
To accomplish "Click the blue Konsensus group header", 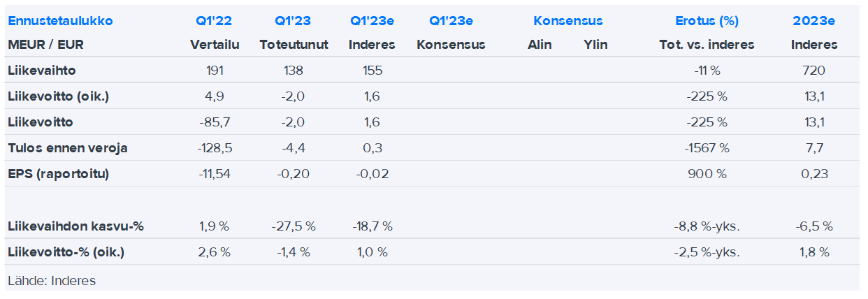I will pos(567,21).
